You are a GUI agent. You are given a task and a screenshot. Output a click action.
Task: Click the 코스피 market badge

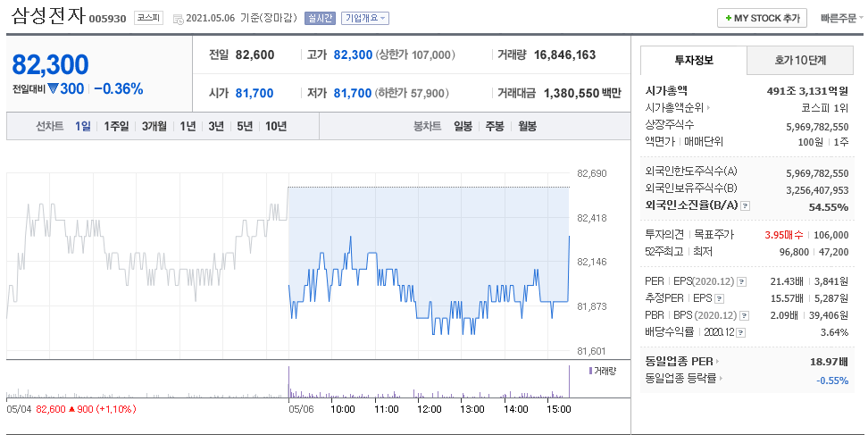tap(148, 18)
